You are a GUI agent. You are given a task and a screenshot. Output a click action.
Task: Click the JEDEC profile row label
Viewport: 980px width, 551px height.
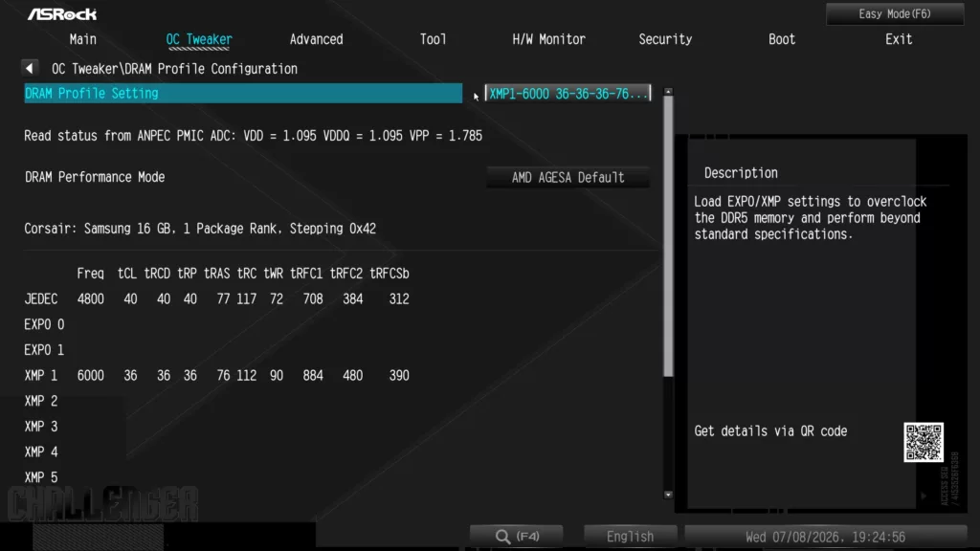click(x=41, y=299)
